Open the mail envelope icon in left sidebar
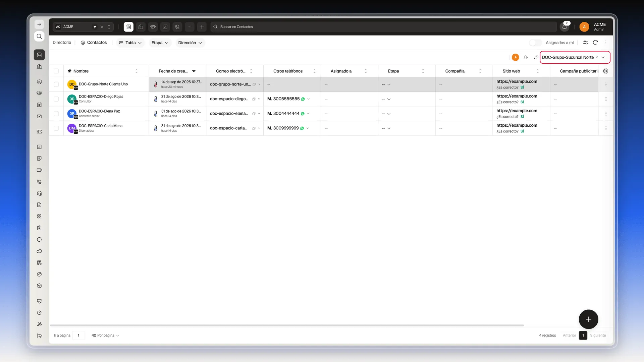Screen dimensions: 644x362 tap(39, 116)
